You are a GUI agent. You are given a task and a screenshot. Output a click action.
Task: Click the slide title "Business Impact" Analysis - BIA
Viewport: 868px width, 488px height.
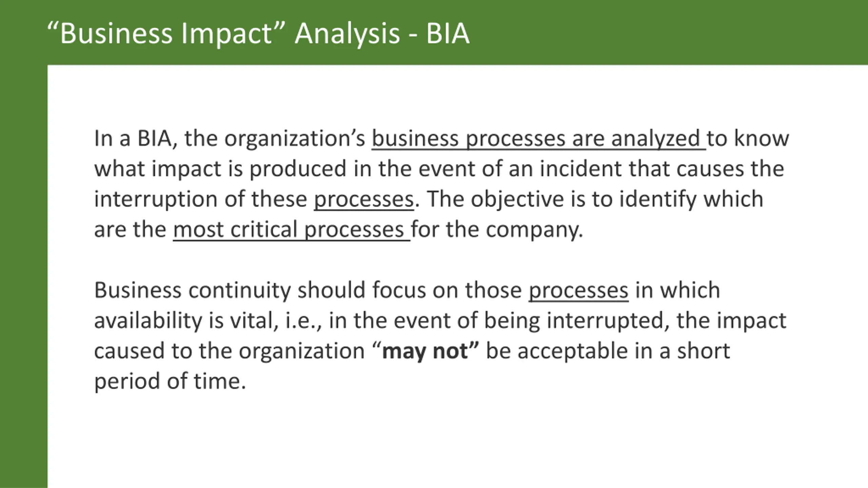coord(258,34)
